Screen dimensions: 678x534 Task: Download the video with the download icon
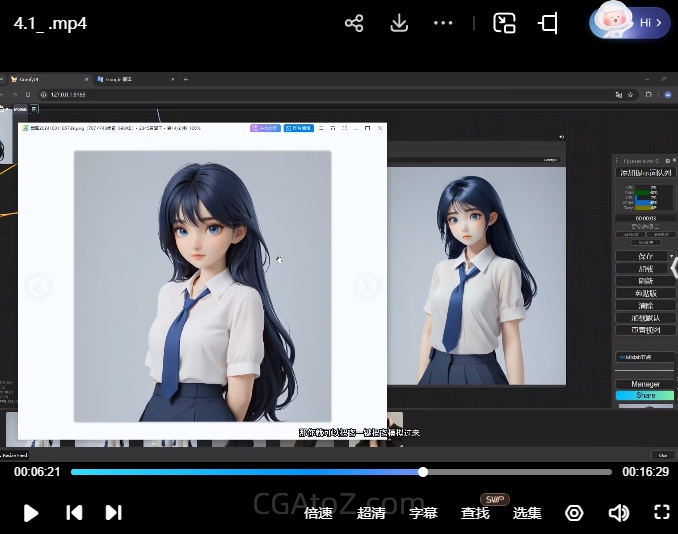(399, 23)
